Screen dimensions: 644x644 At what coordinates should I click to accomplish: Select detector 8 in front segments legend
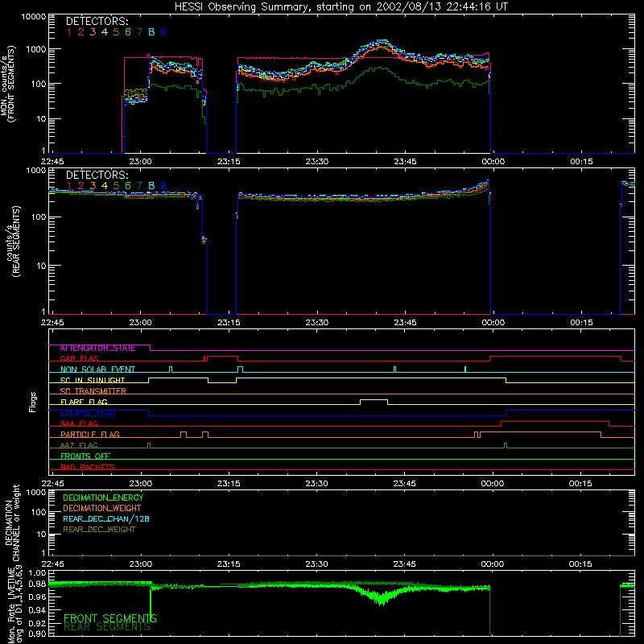(151, 32)
